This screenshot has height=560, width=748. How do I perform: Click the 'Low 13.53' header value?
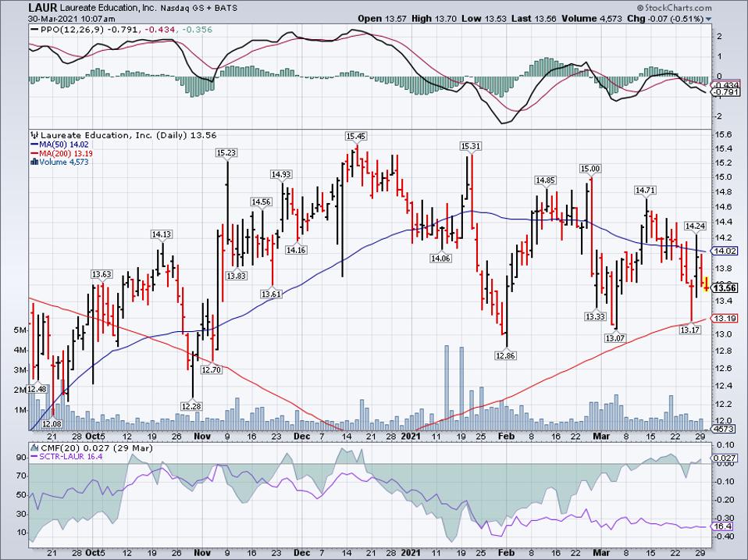coord(483,19)
